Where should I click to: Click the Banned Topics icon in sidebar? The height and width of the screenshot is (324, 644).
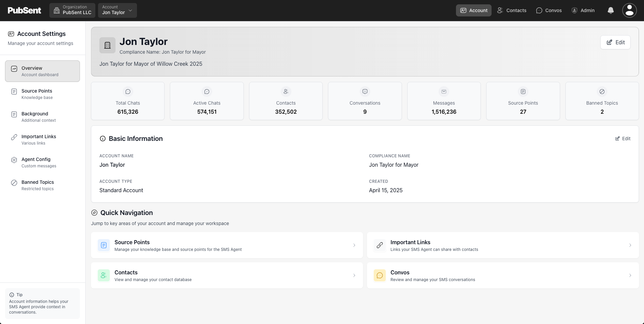pos(14,183)
